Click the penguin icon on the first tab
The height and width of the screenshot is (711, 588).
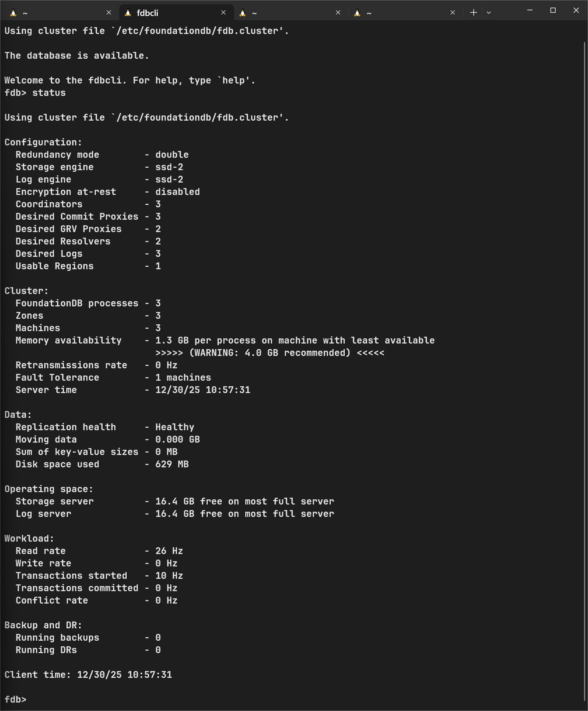pos(13,13)
